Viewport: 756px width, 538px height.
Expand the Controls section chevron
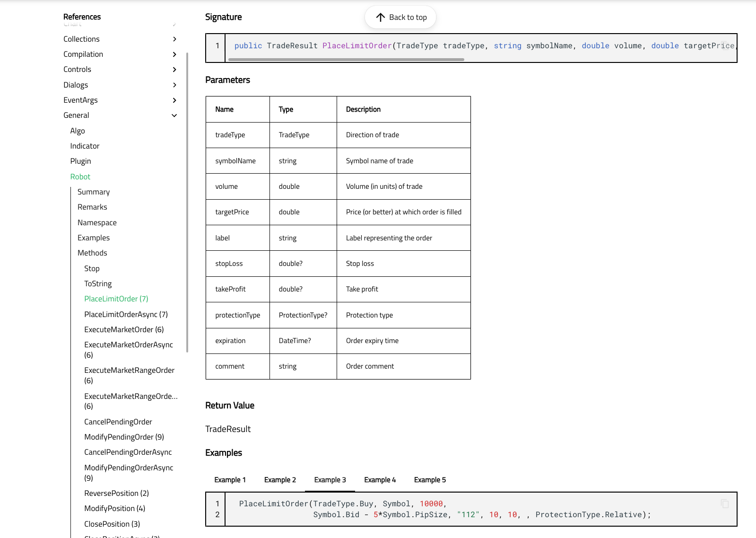coord(174,70)
